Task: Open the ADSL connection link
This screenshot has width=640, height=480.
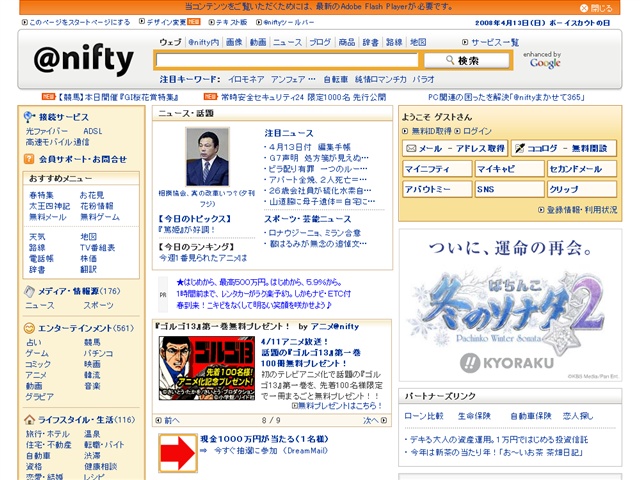Action: coord(93,131)
